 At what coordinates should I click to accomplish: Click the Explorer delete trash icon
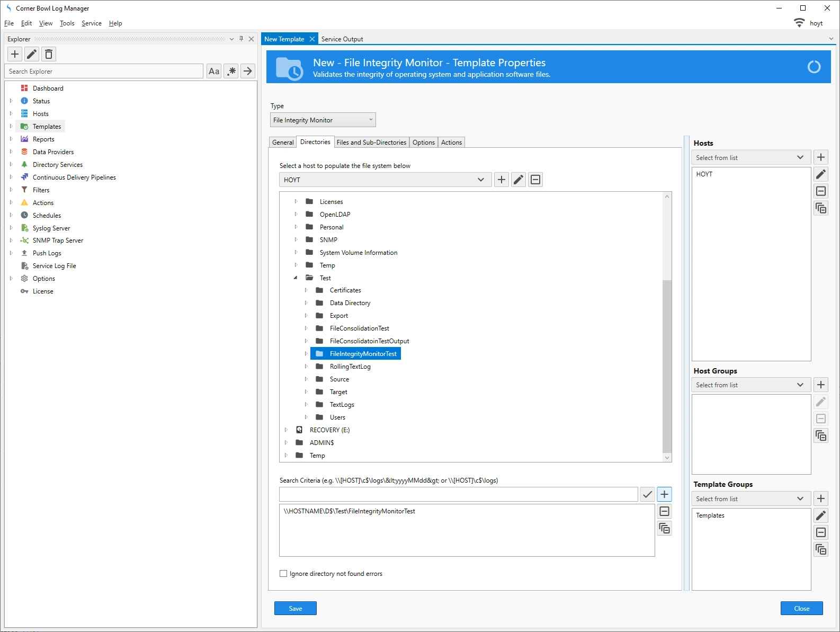[49, 54]
